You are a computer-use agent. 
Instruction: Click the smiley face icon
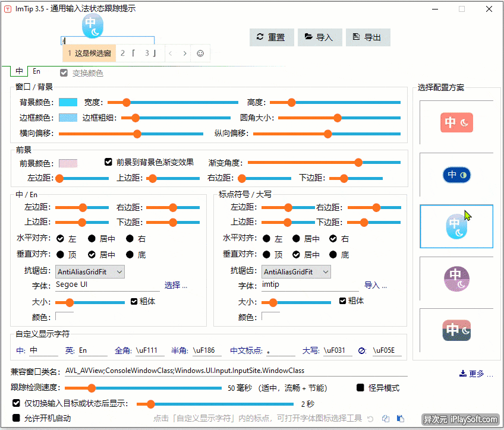tap(200, 53)
